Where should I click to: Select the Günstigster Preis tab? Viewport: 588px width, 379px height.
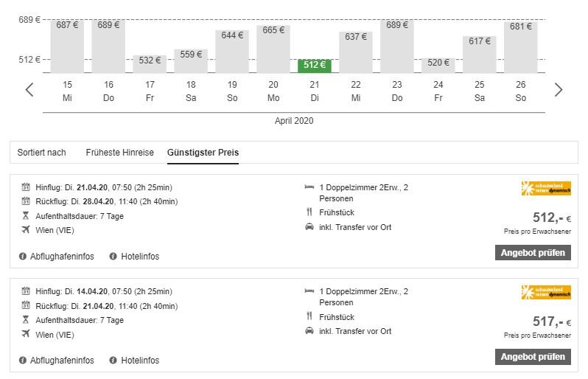point(203,153)
